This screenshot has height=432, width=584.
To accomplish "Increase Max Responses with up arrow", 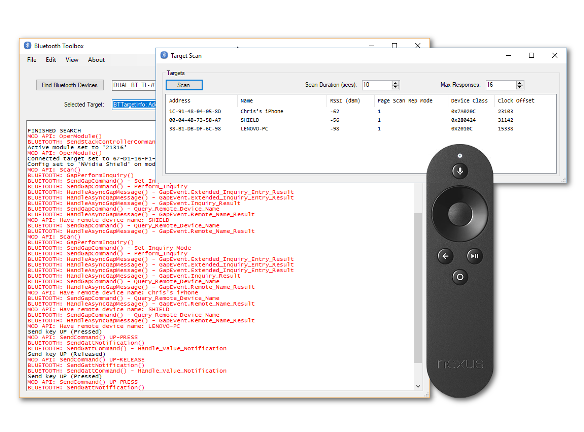I will click(520, 83).
